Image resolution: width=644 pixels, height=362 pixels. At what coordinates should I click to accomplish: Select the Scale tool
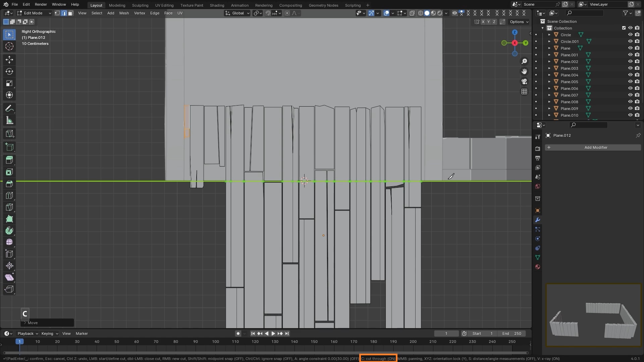click(x=9, y=83)
